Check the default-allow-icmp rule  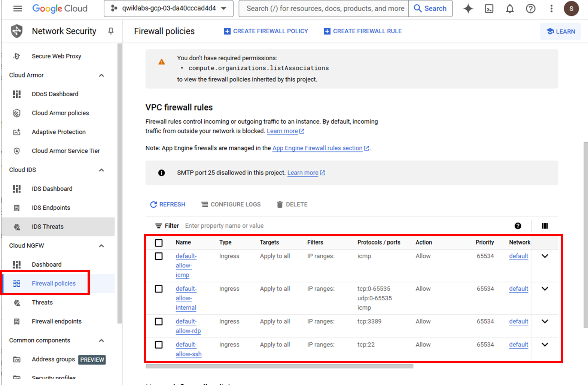coord(159,256)
